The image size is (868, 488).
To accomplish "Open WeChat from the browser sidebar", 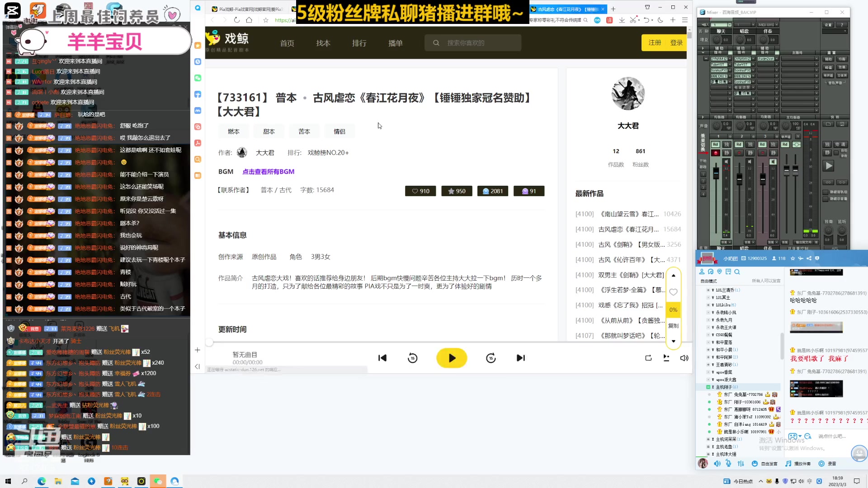I will [198, 78].
